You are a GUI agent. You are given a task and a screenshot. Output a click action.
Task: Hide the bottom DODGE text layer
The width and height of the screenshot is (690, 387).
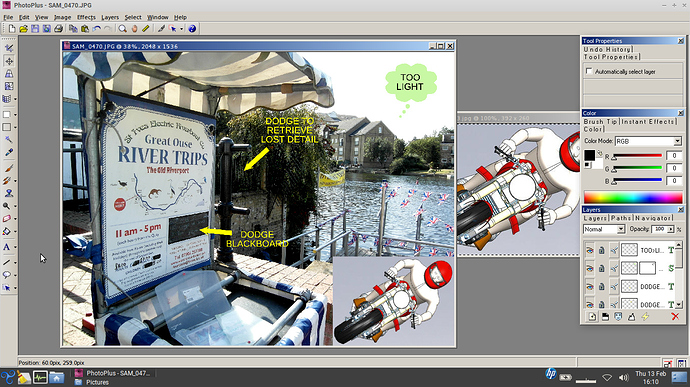pos(590,303)
